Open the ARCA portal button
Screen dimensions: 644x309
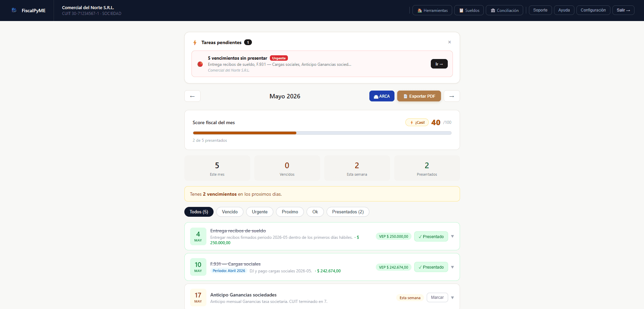(382, 96)
